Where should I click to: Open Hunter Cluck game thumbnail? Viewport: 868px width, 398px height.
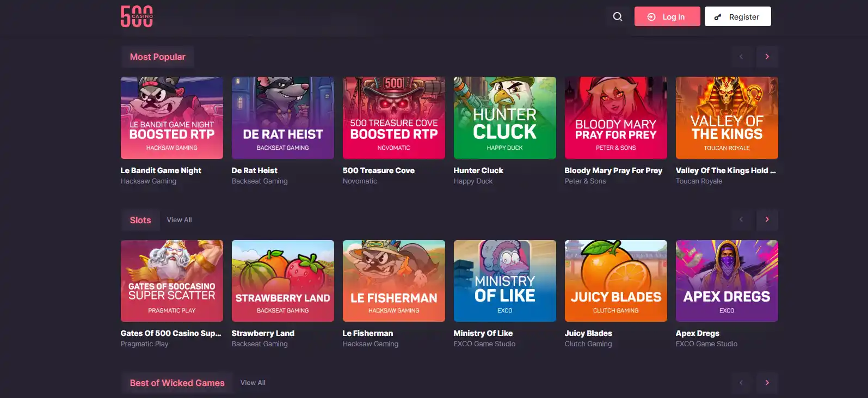click(x=505, y=118)
